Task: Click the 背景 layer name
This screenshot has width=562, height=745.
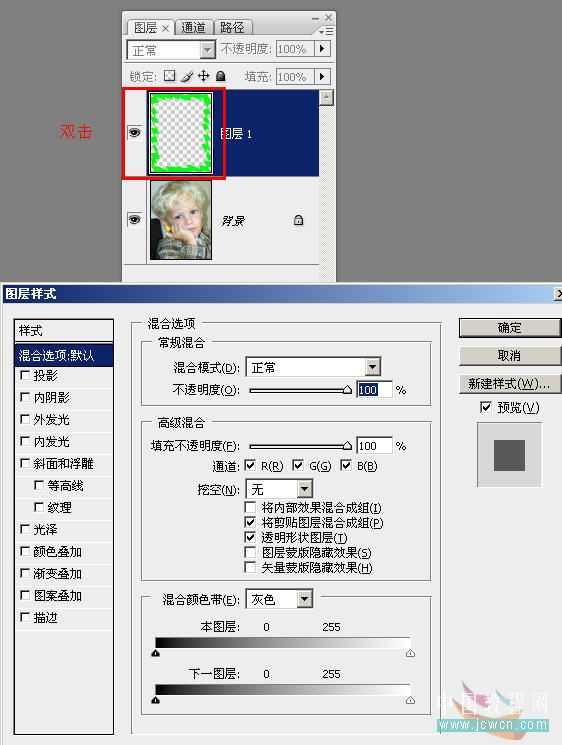Action: 233,220
